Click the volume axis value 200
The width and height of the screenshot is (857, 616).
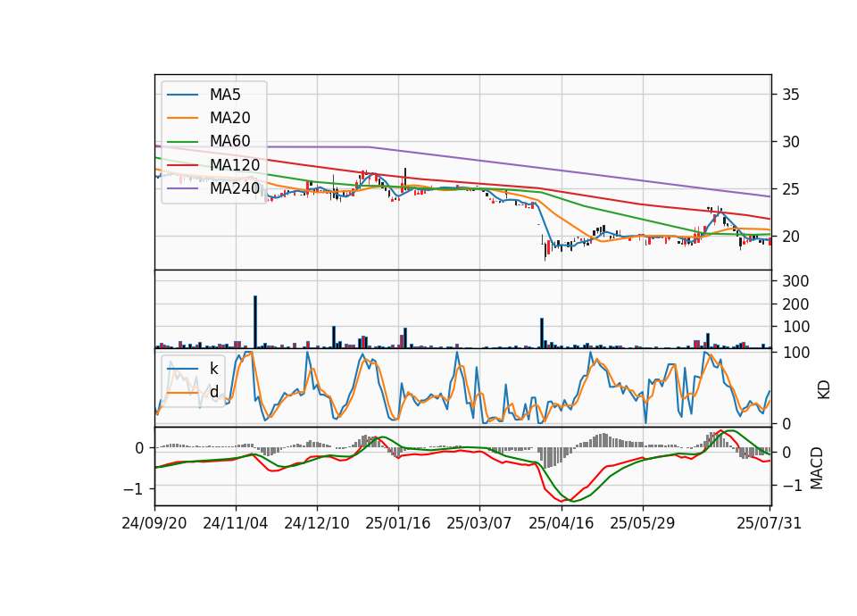coord(795,304)
